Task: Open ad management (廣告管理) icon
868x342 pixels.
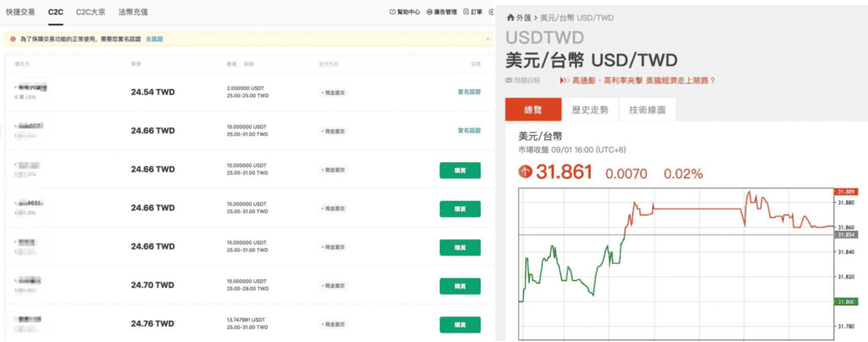Action: point(429,12)
